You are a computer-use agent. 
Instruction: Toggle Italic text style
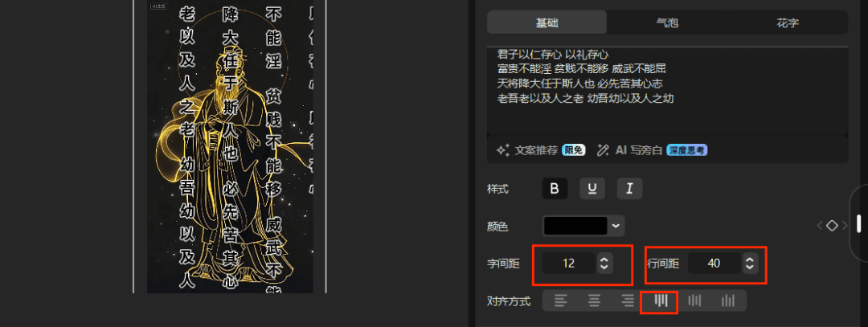click(x=629, y=190)
